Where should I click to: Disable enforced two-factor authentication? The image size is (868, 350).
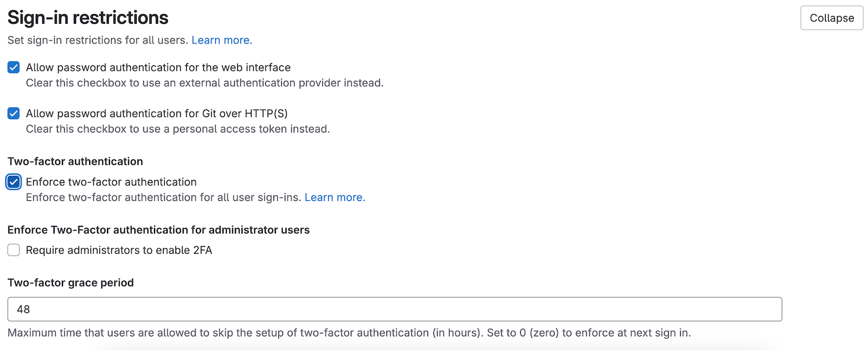pyautogui.click(x=13, y=182)
